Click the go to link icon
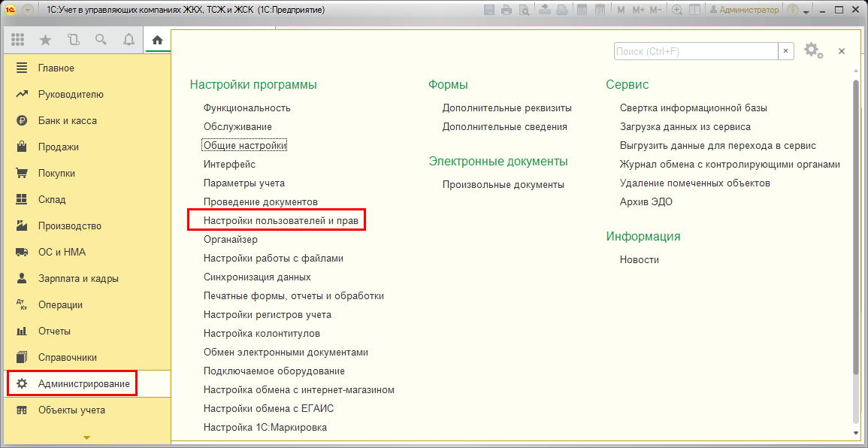 [x=561, y=10]
